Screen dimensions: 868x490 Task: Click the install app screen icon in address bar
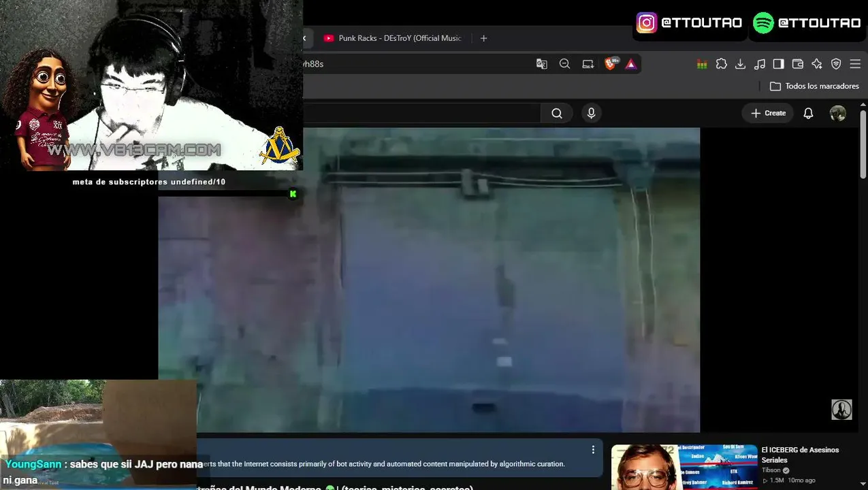pyautogui.click(x=588, y=64)
